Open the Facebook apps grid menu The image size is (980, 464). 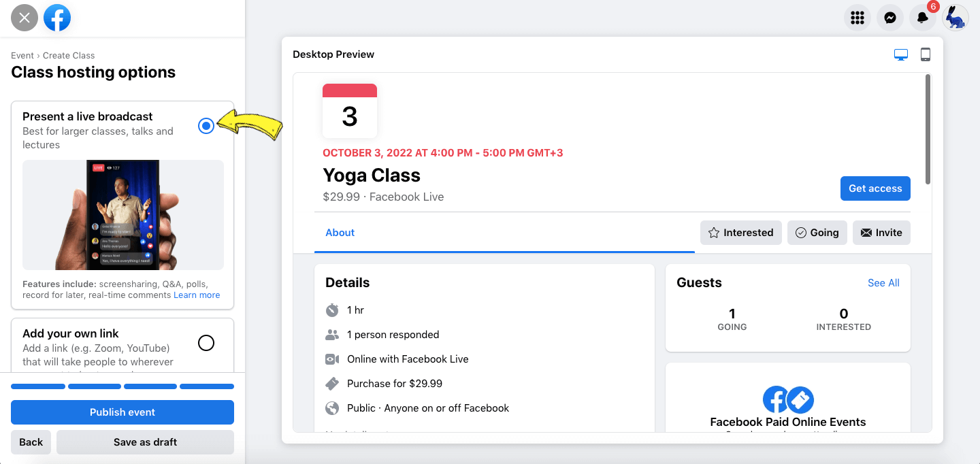point(857,18)
